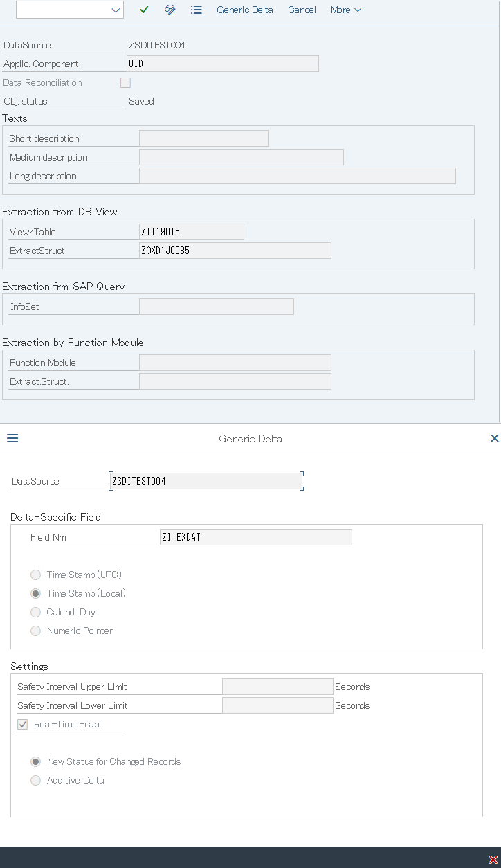Expand the More menu

pyautogui.click(x=345, y=10)
